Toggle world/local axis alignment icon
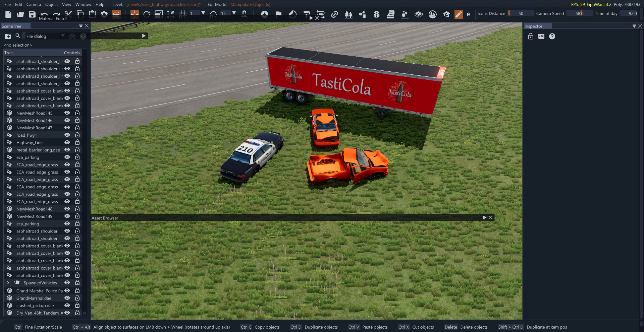The height and width of the screenshot is (332, 644). (170, 14)
